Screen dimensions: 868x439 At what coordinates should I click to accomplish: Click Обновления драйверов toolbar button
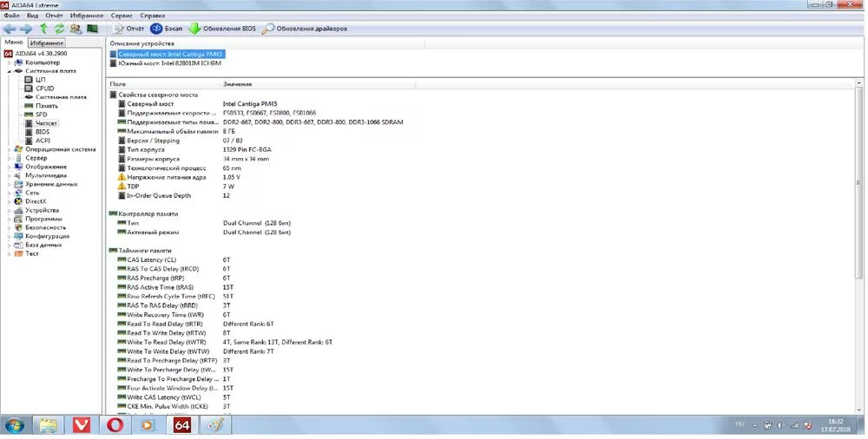point(305,29)
